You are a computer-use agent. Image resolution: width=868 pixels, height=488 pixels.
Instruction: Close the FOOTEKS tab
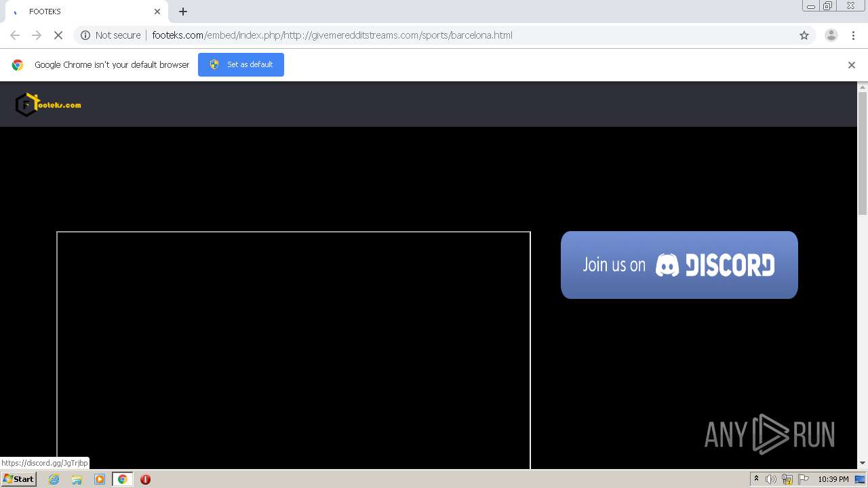(x=157, y=12)
